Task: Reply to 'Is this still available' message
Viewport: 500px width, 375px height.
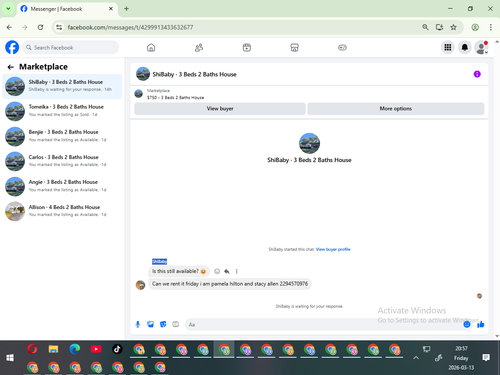Action: tap(227, 271)
